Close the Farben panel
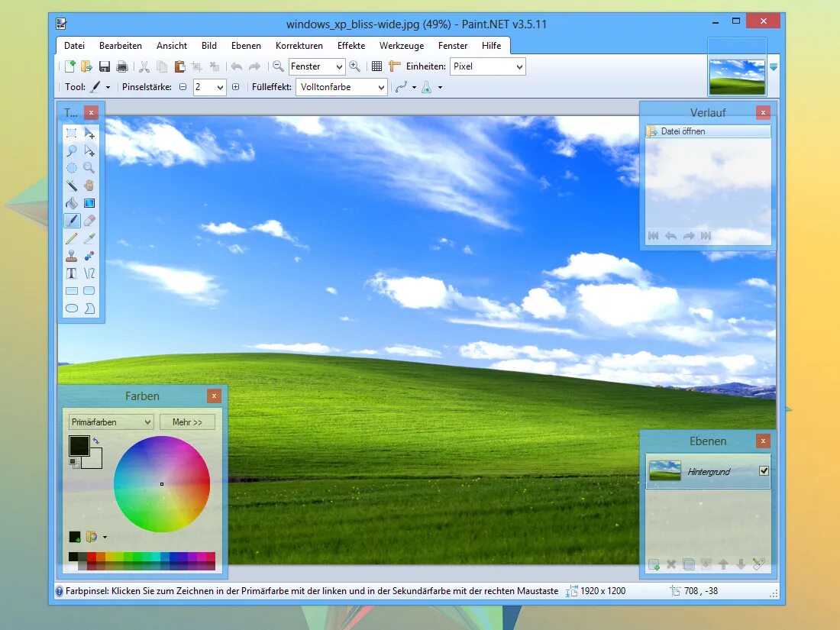The width and height of the screenshot is (840, 630). tap(214, 396)
